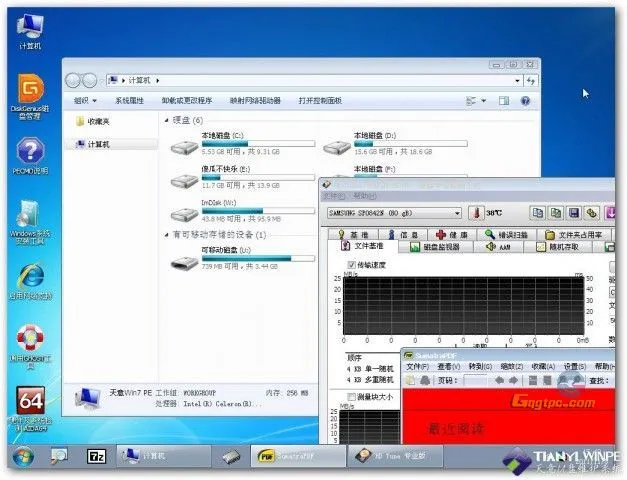The width and height of the screenshot is (627, 480).
Task: Switch to the AAM tab
Action: tap(498, 247)
